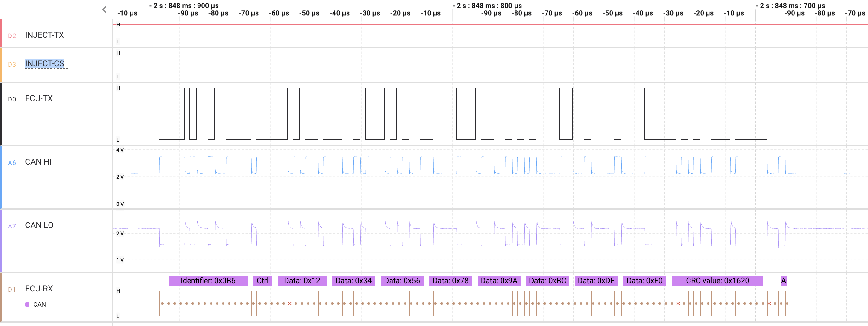Click the D3 channel number
The image size is (868, 326).
click(x=12, y=64)
